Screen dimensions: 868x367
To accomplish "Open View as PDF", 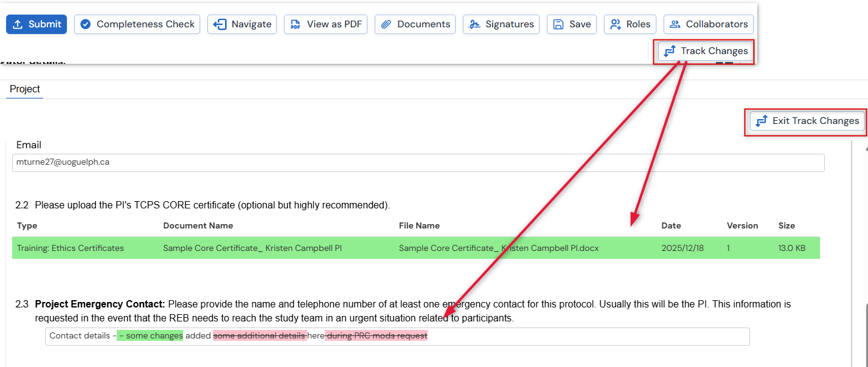I will (x=325, y=24).
